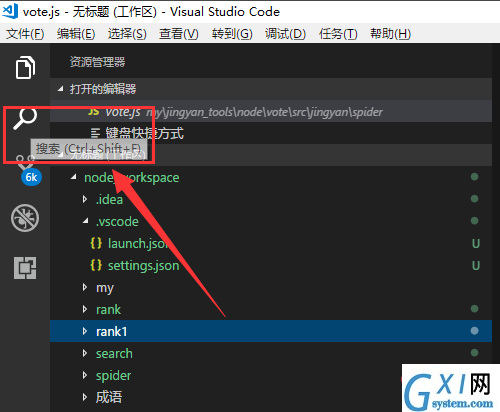Open settings.json file
This screenshot has width=500, height=412.
[271, 265]
